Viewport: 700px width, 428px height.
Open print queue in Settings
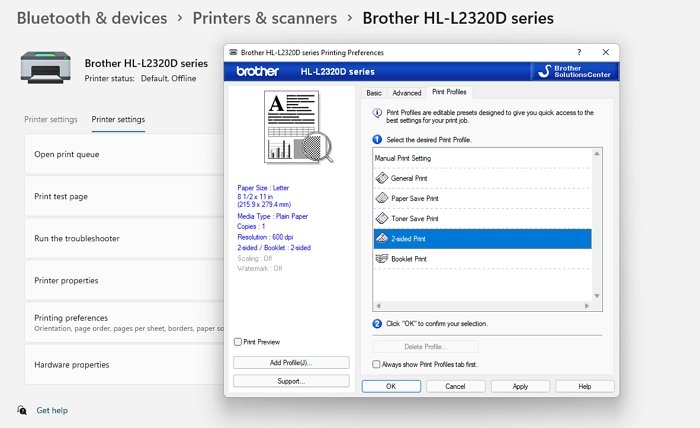pyautogui.click(x=125, y=154)
